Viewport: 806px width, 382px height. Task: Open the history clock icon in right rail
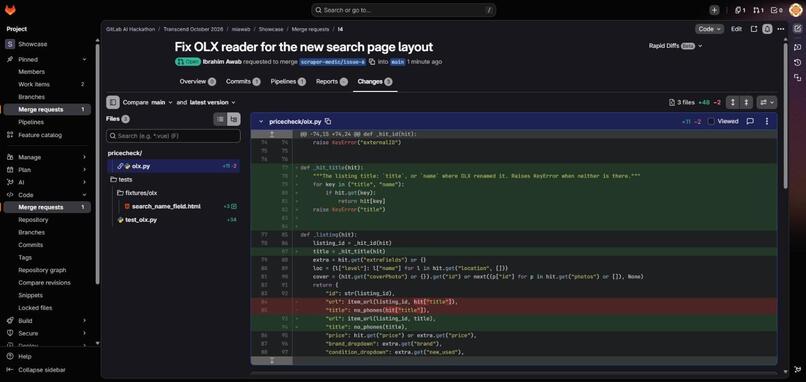(x=797, y=62)
